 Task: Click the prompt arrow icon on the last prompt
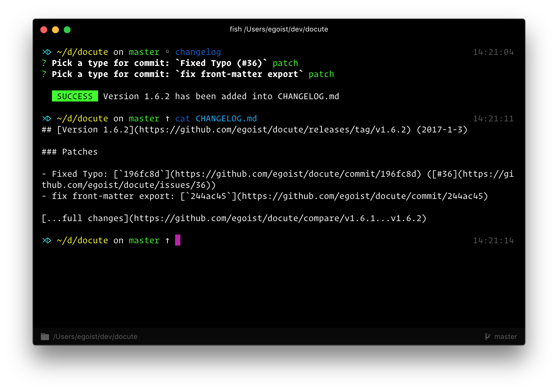point(47,240)
